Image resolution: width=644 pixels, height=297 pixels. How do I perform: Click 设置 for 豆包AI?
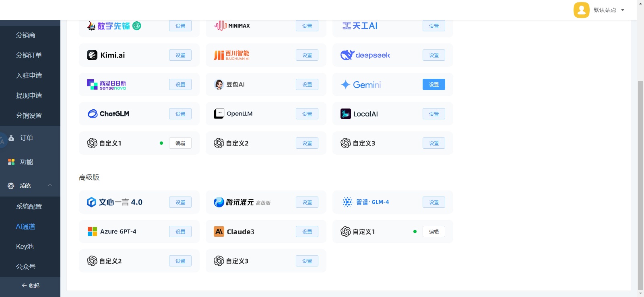(x=307, y=84)
